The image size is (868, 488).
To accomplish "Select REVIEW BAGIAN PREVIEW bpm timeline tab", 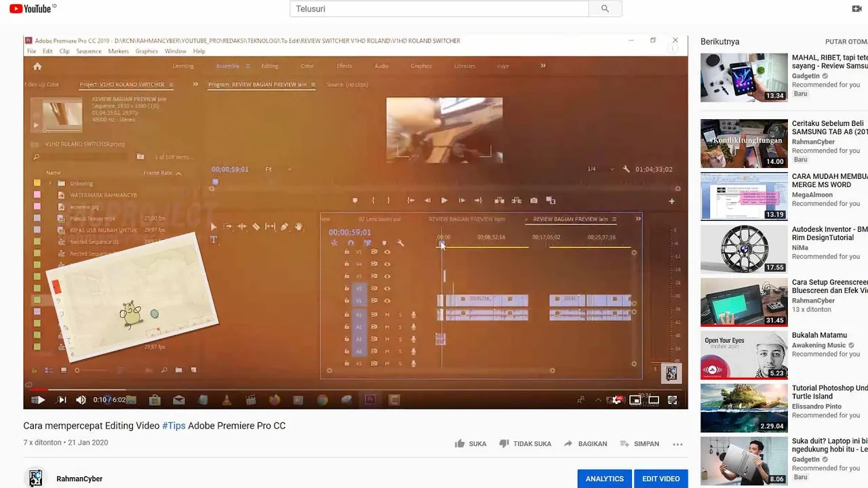I will [467, 220].
